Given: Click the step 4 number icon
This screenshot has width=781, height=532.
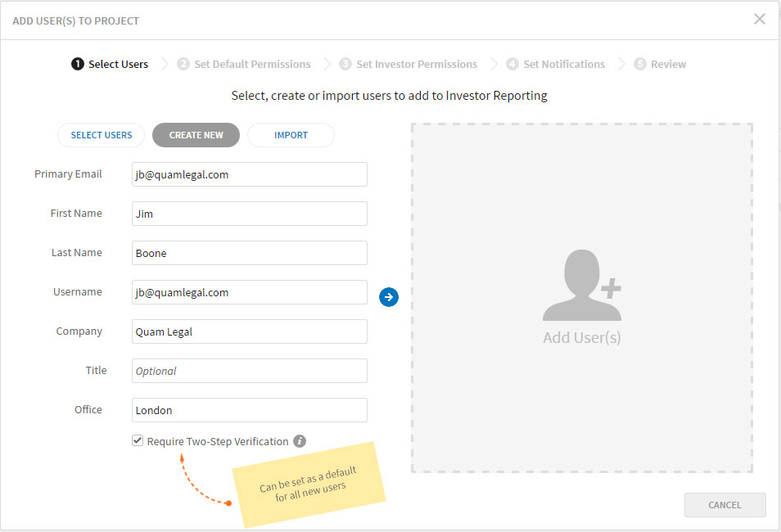Looking at the screenshot, I should [512, 64].
